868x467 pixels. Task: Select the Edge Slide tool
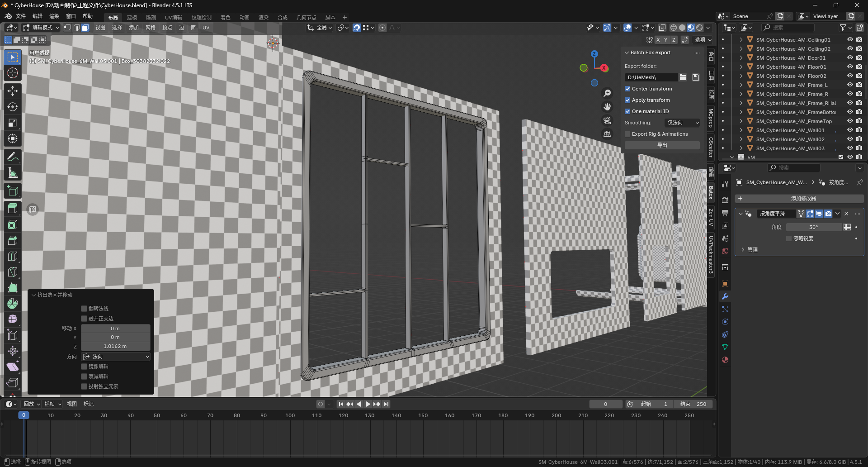coord(13,335)
